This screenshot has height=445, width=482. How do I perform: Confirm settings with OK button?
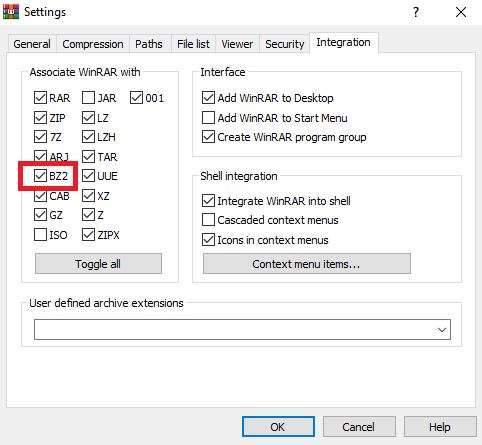(278, 427)
